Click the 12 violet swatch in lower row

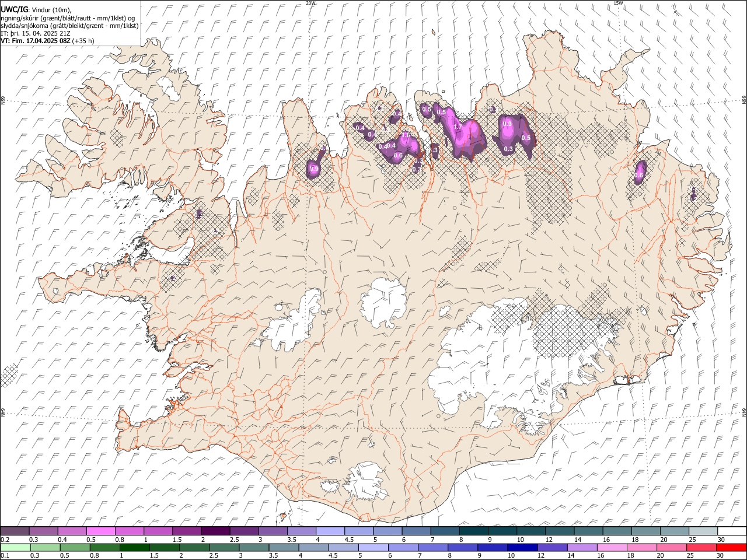tap(552, 547)
